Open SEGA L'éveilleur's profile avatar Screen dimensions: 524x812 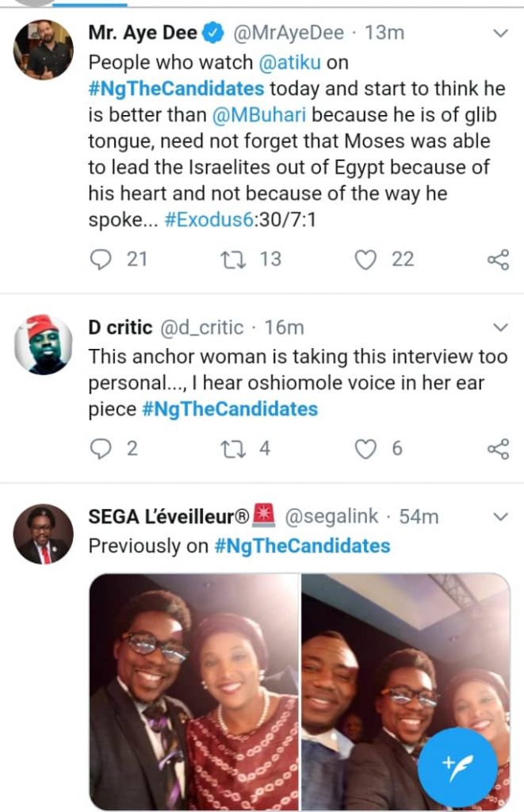(x=44, y=534)
